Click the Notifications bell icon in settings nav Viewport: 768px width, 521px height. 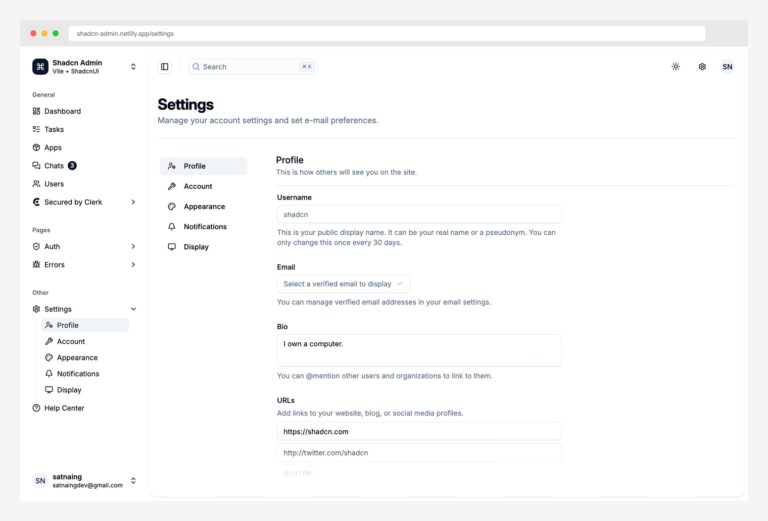[172, 227]
